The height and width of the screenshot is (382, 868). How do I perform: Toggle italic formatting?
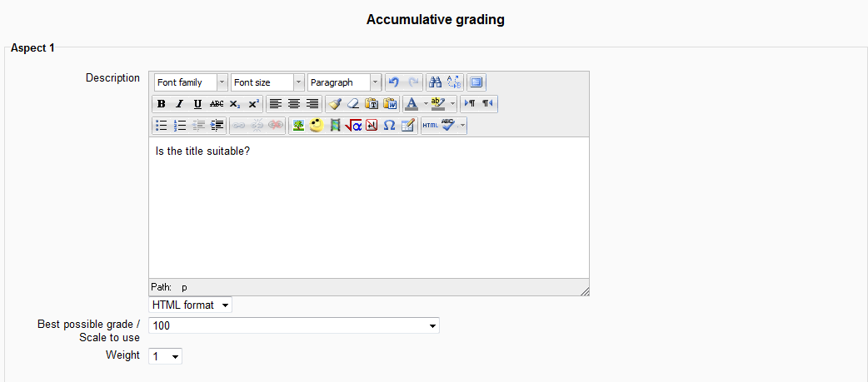click(x=179, y=104)
